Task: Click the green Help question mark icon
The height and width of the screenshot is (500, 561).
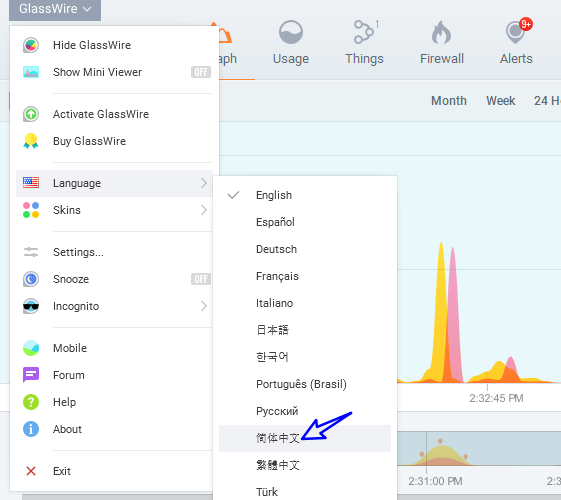Action: pyautogui.click(x=31, y=402)
